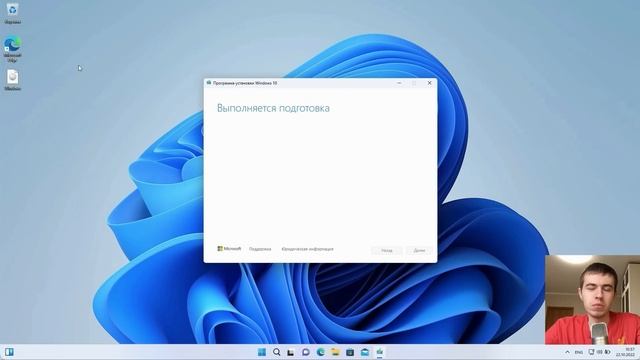640x360 pixels.
Task: Open the Chat icon on the taskbar
Action: (x=306, y=352)
